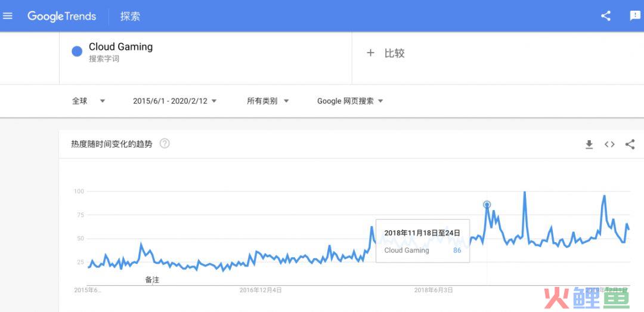The image size is (644, 312).
Task: Click the blue Cloud Gaming color dot
Action: point(77,52)
